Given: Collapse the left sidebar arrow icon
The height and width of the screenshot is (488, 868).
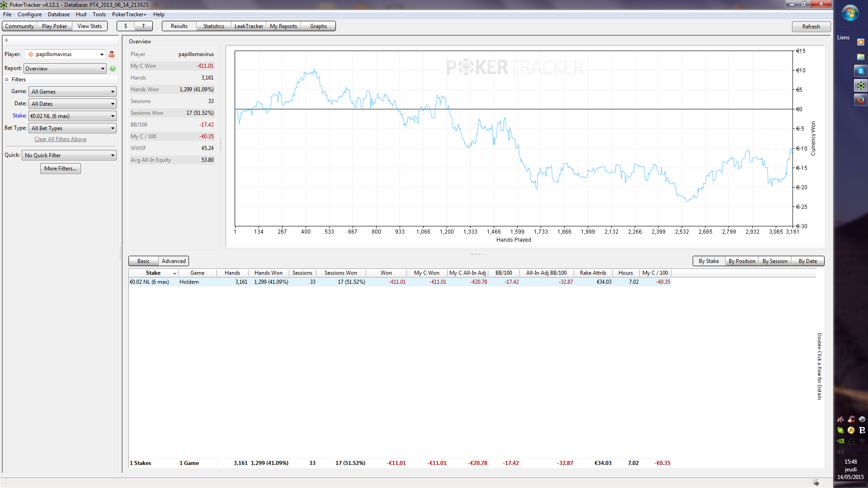Looking at the screenshot, I should coord(6,40).
